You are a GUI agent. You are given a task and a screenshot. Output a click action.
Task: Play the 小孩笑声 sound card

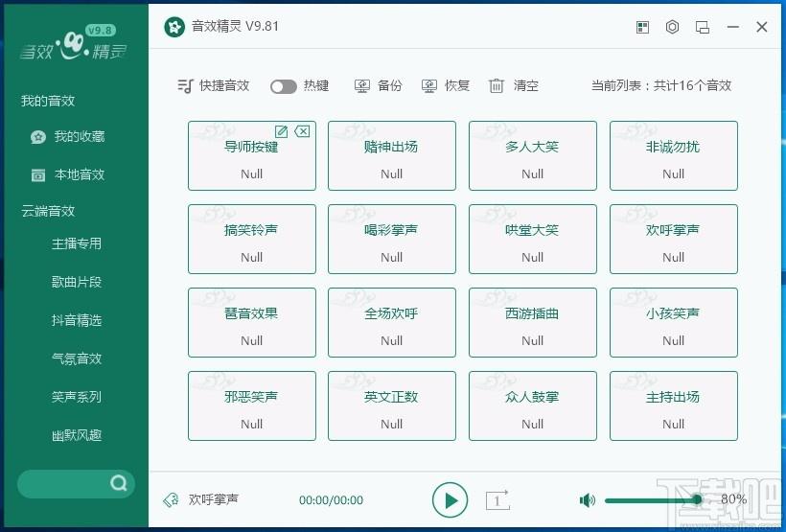674,322
